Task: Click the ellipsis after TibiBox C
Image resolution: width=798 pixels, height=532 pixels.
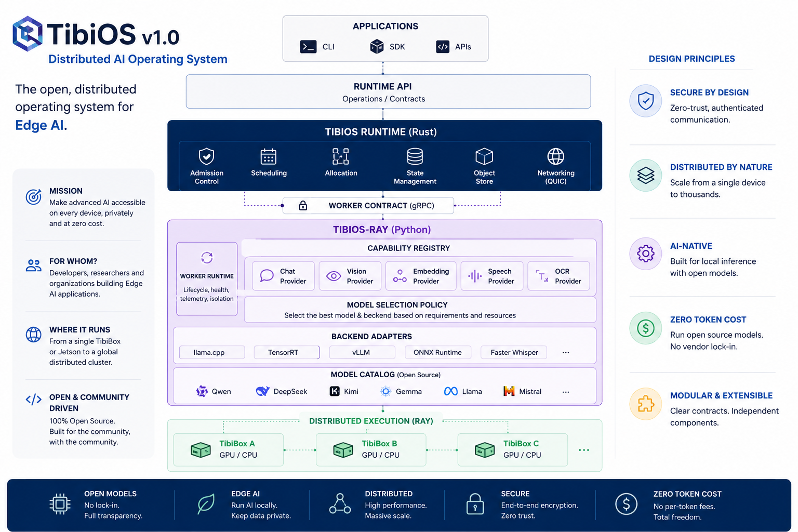Action: (584, 450)
